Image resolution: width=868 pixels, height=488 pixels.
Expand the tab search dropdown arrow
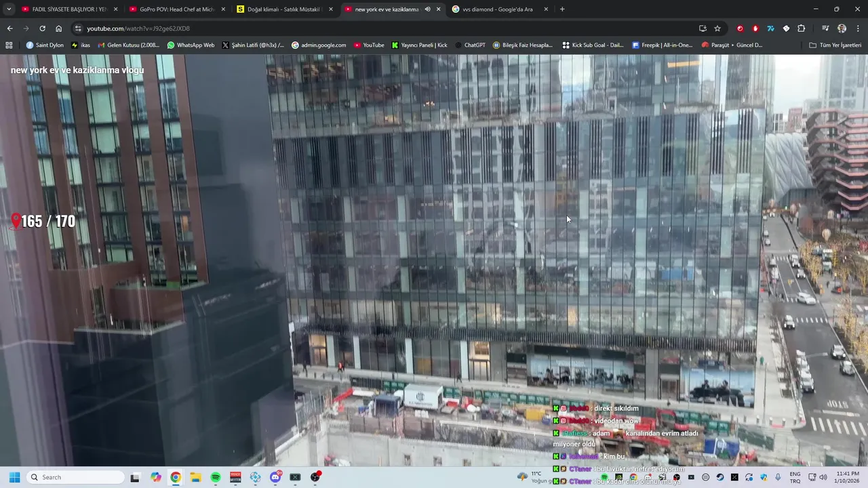click(9, 9)
